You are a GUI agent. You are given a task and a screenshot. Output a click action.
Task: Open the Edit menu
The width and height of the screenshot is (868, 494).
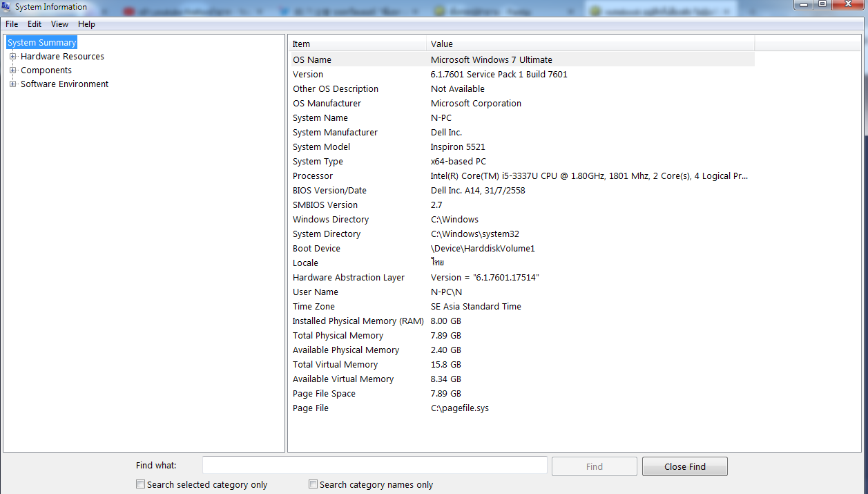35,24
